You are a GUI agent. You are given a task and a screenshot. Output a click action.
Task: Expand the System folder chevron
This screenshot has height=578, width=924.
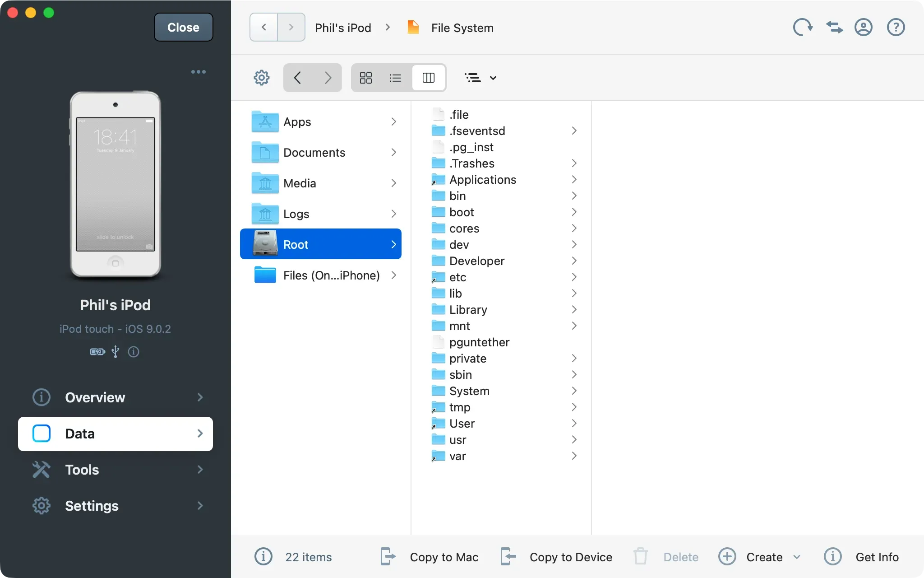573,391
